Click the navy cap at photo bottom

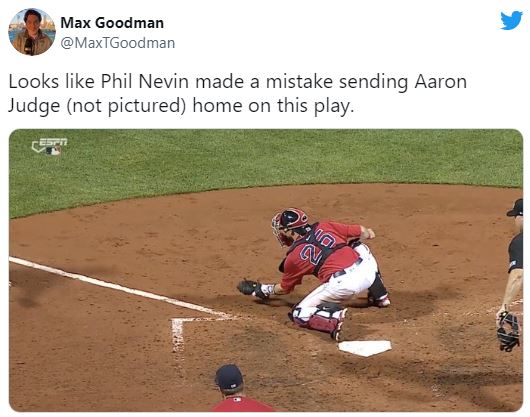click(x=229, y=377)
